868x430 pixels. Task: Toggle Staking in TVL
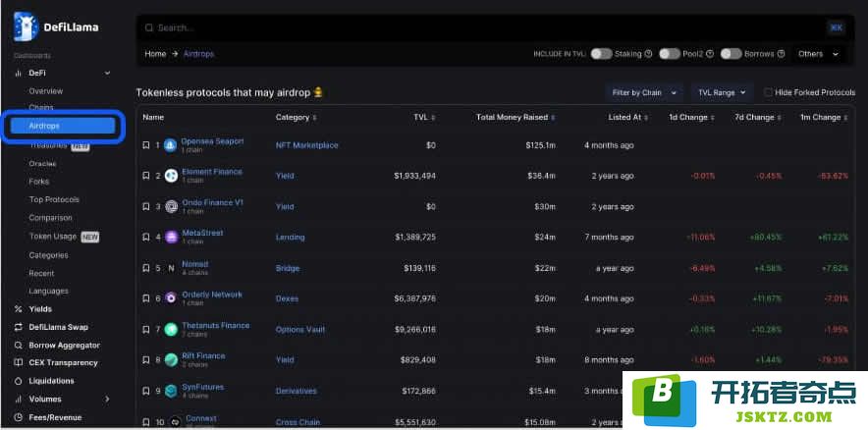(601, 54)
